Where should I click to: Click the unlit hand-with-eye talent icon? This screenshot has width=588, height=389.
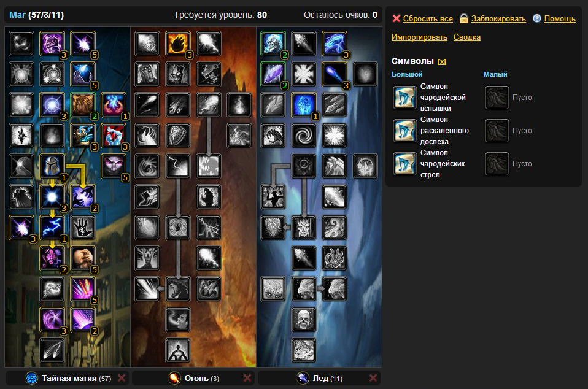tap(83, 228)
